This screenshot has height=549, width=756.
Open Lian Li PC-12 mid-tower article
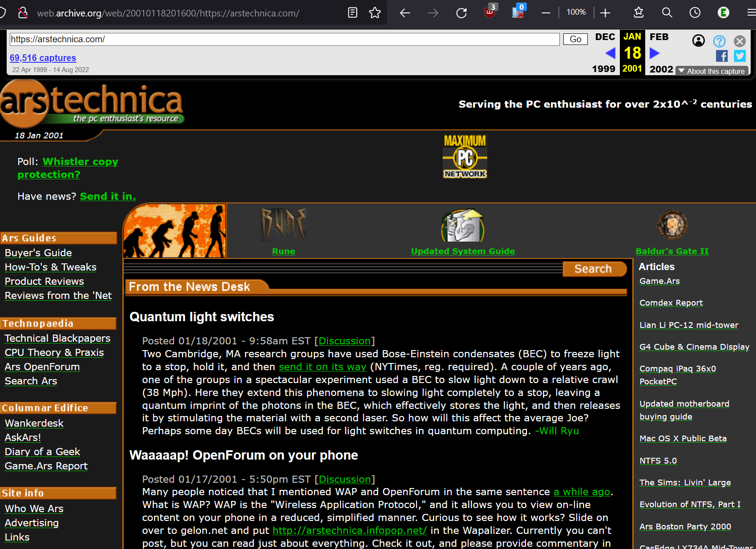click(689, 325)
